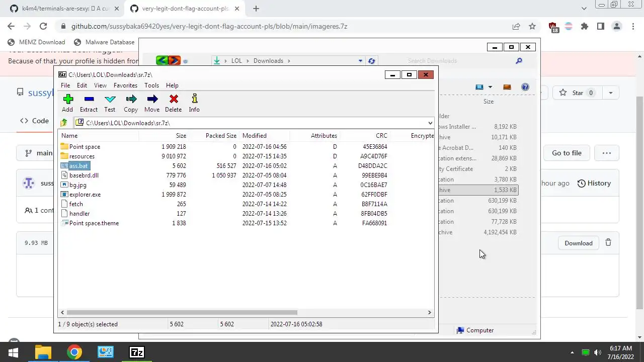The height and width of the screenshot is (362, 644).
Task: Click the right arrow of 7-Zip scrollbar
Action: coord(429,312)
